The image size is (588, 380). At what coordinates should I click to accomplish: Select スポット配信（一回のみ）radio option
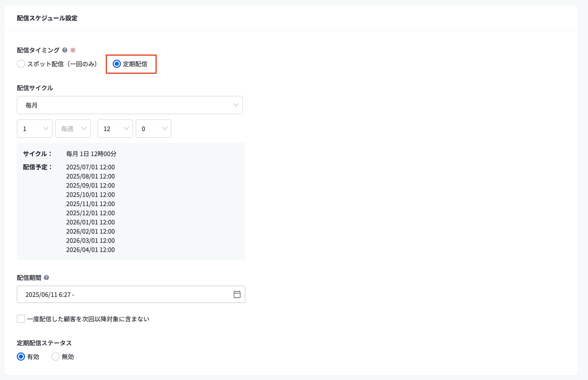tap(21, 64)
